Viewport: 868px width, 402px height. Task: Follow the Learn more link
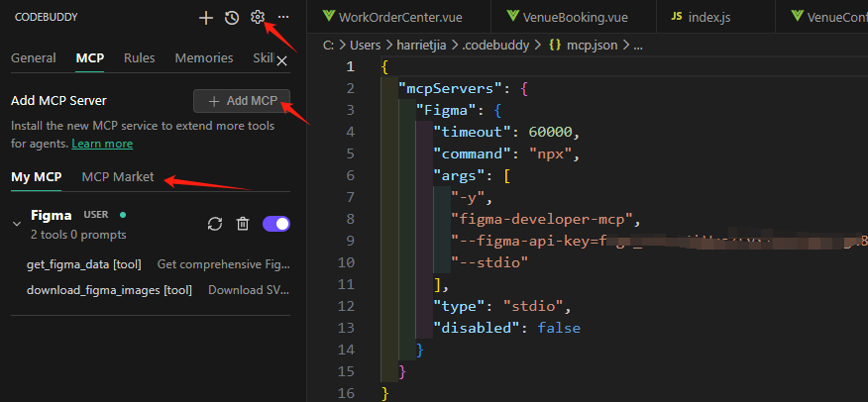(x=102, y=144)
